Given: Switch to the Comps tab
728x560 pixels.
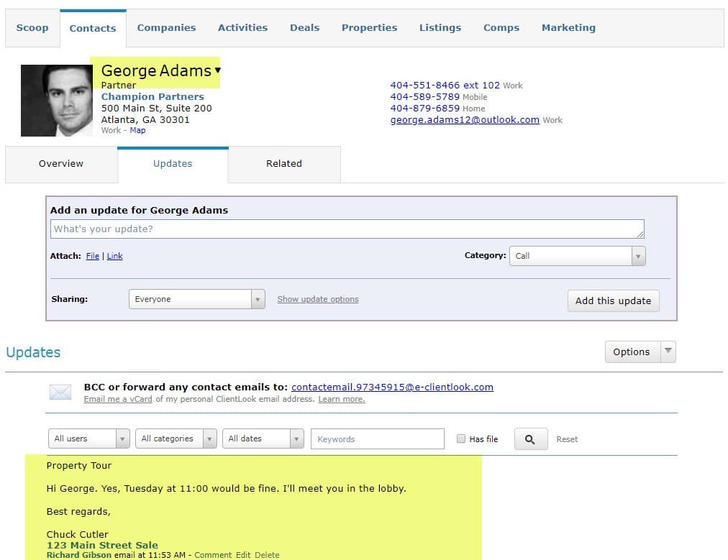Looking at the screenshot, I should (x=501, y=27).
